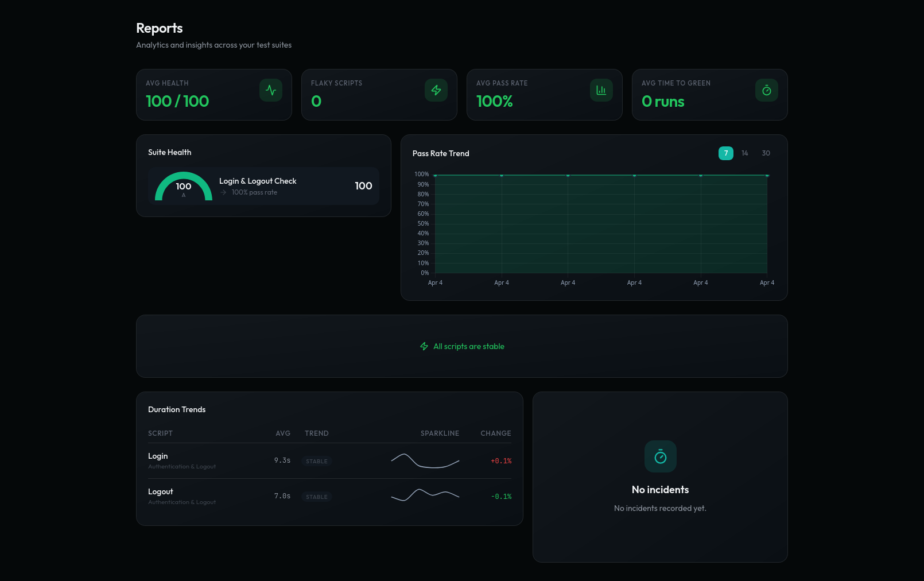The width and height of the screenshot is (924, 581).
Task: Click the +0.1% change value for Login
Action: click(500, 460)
